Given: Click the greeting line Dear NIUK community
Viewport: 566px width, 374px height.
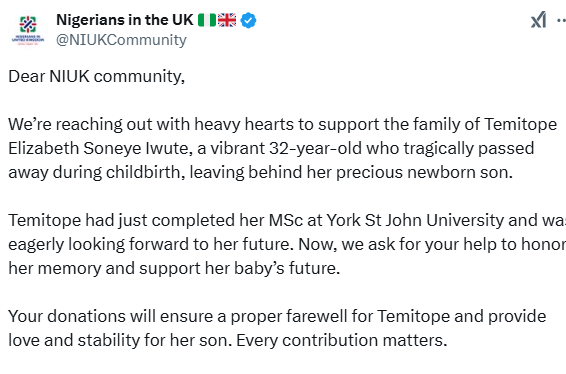Looking at the screenshot, I should tap(96, 77).
